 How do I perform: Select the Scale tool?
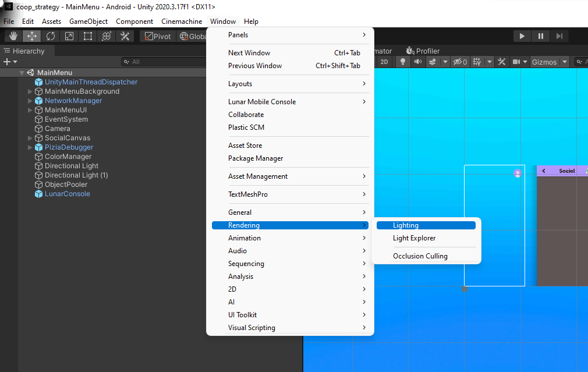coord(69,36)
